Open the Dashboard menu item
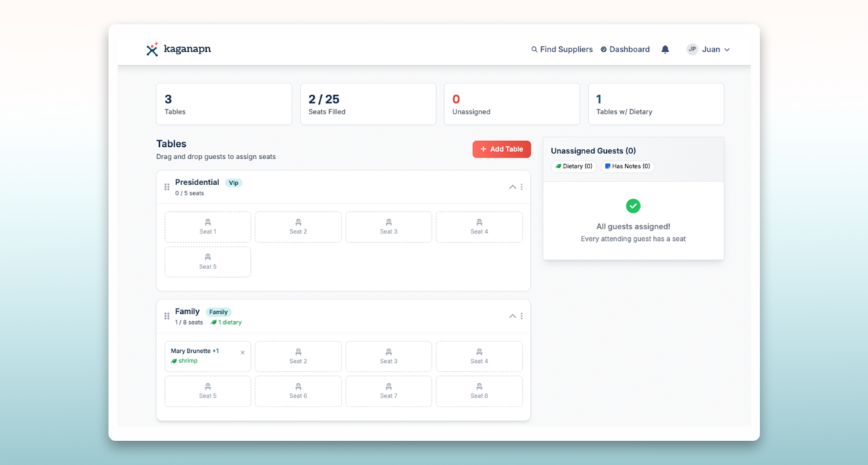 tap(625, 49)
